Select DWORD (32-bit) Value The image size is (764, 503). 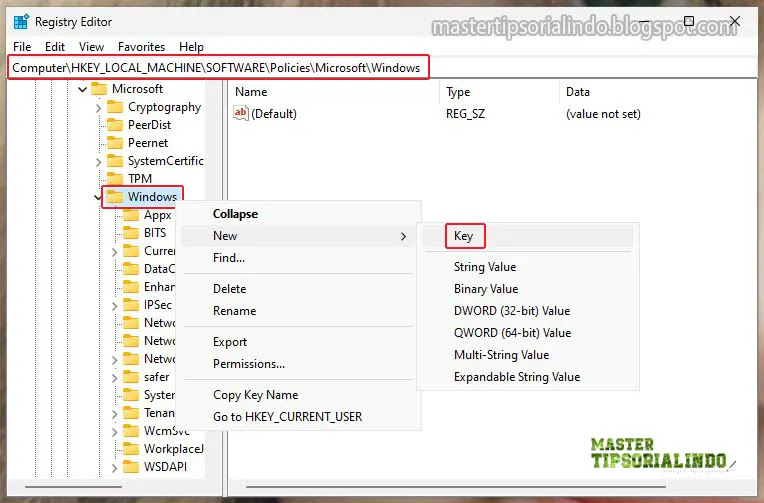528,310
